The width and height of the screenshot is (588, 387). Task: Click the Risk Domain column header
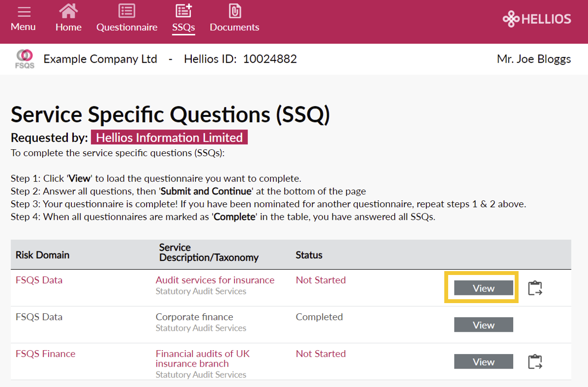coord(43,255)
